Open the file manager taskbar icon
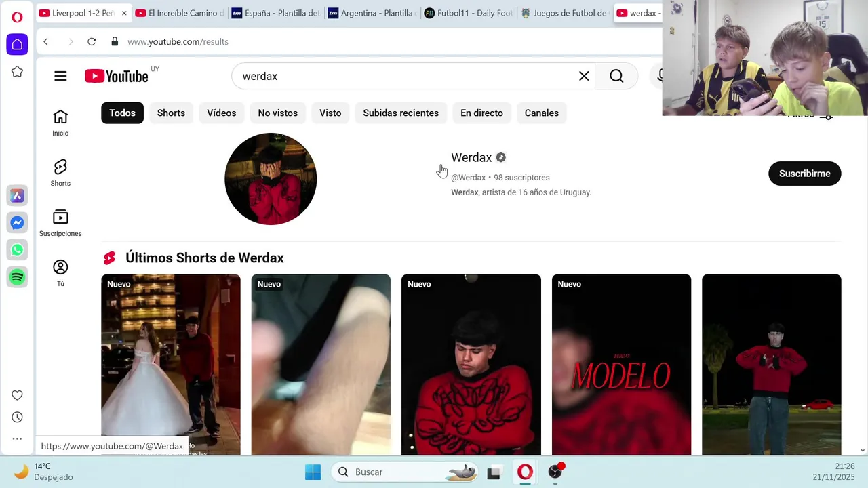The width and height of the screenshot is (868, 488). [x=494, y=472]
